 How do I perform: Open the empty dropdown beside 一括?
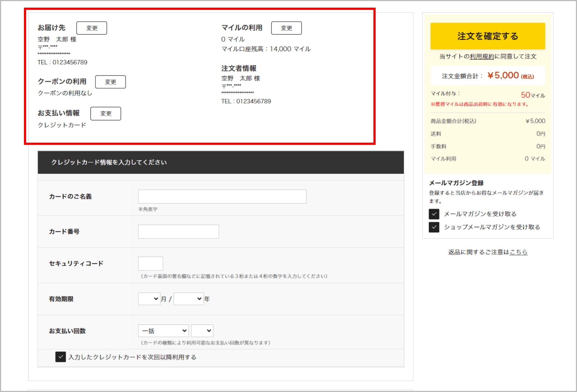(202, 331)
